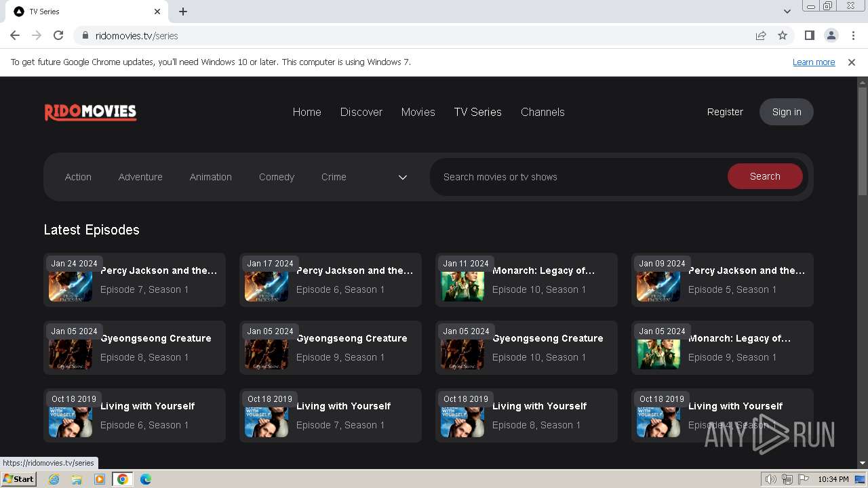Open the TV Series menu item

(477, 112)
